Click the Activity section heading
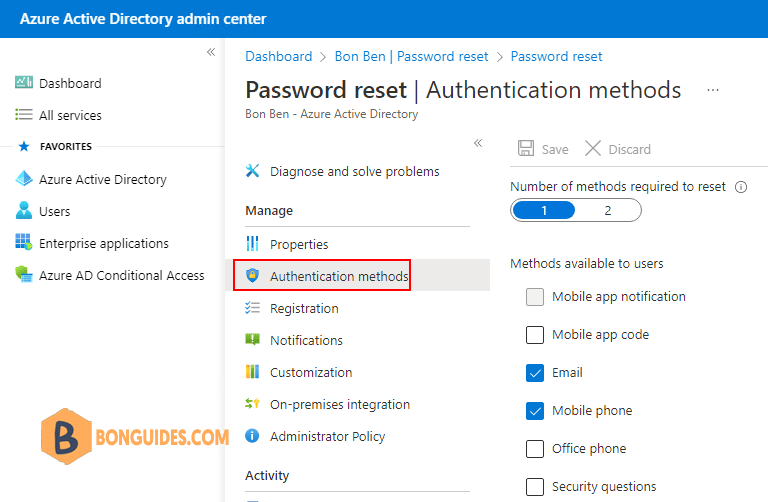This screenshot has height=502, width=768. coord(267,476)
